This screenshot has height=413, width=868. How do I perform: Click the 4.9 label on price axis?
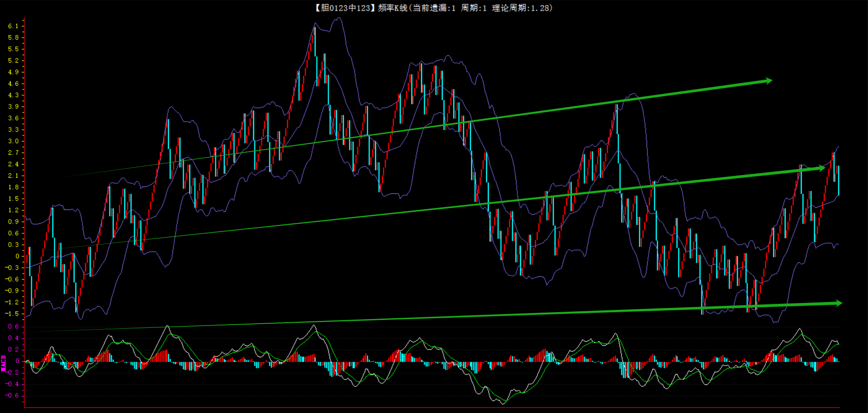(13, 72)
